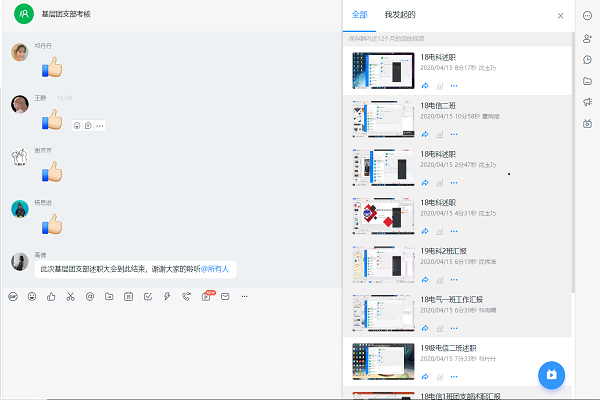Click the @所有人 mention link
The height and width of the screenshot is (400, 600).
click(215, 268)
